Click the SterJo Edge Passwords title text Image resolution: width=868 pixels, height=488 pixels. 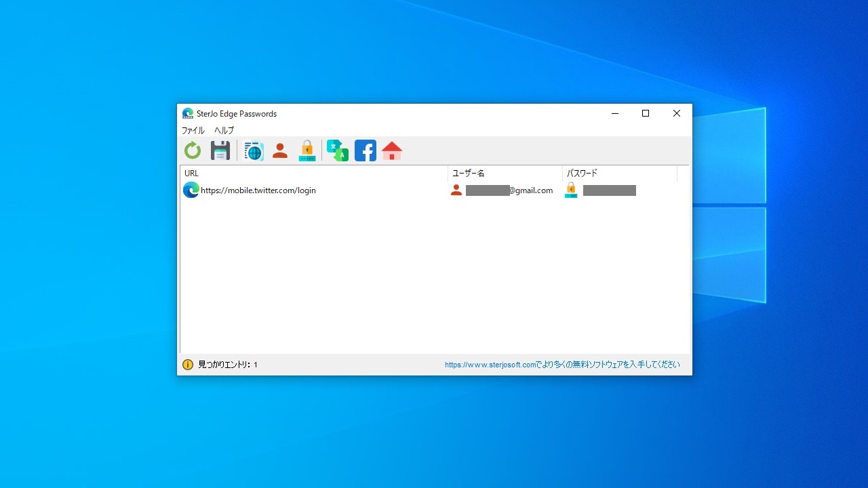(x=237, y=114)
